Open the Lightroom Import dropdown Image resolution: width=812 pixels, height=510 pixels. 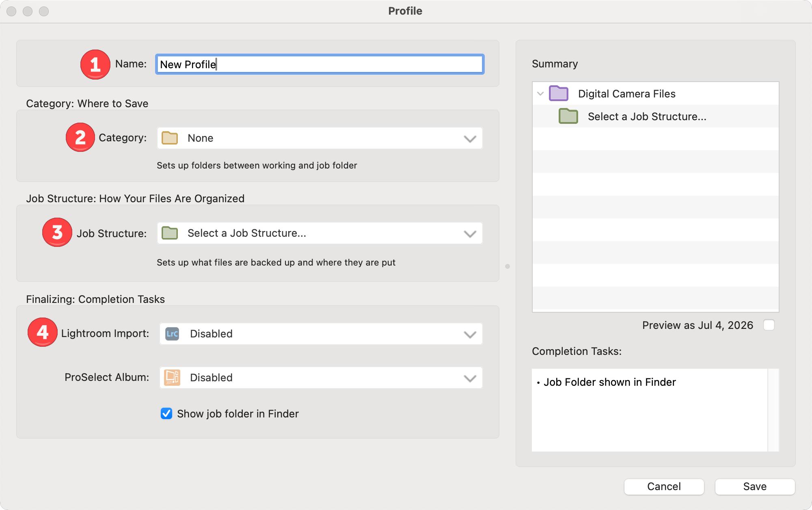(x=321, y=334)
